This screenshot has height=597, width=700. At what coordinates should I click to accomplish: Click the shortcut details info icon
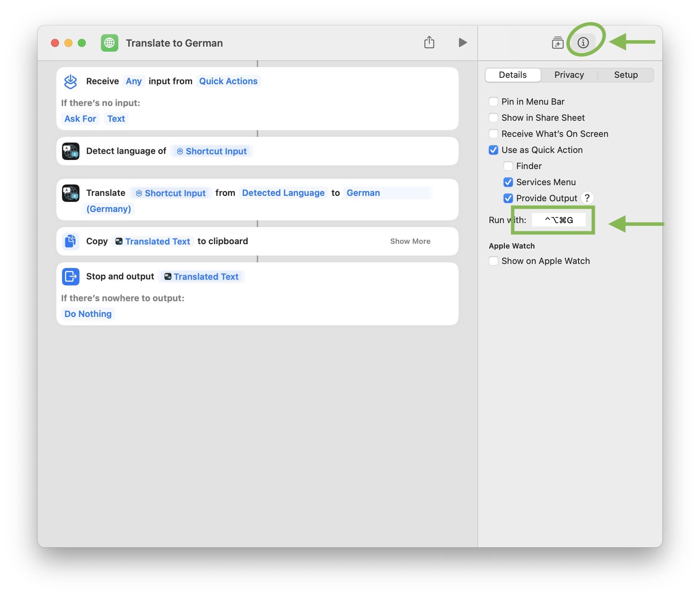(583, 43)
